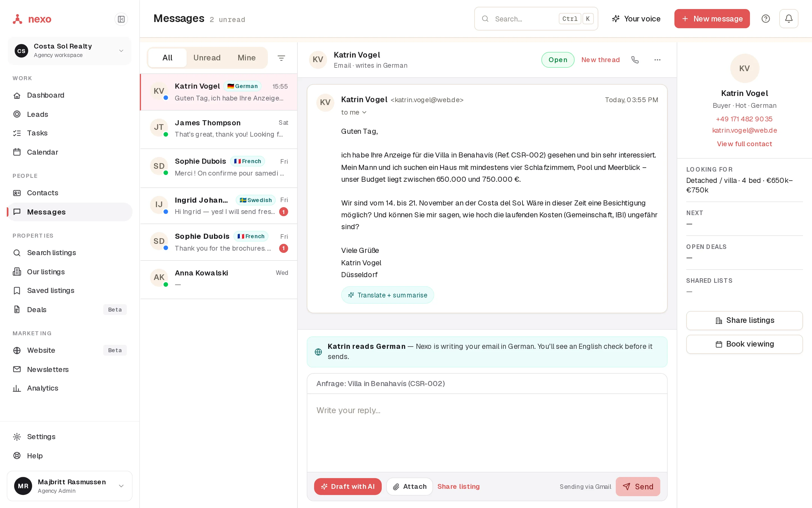Call Katrin Vogel via phone icon
This screenshot has width=812, height=508.
click(x=635, y=60)
